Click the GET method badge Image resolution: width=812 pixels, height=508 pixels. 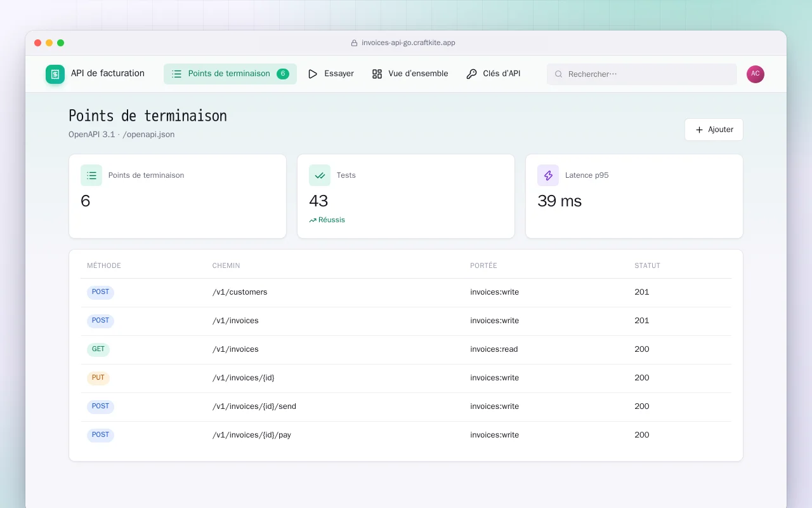point(98,350)
